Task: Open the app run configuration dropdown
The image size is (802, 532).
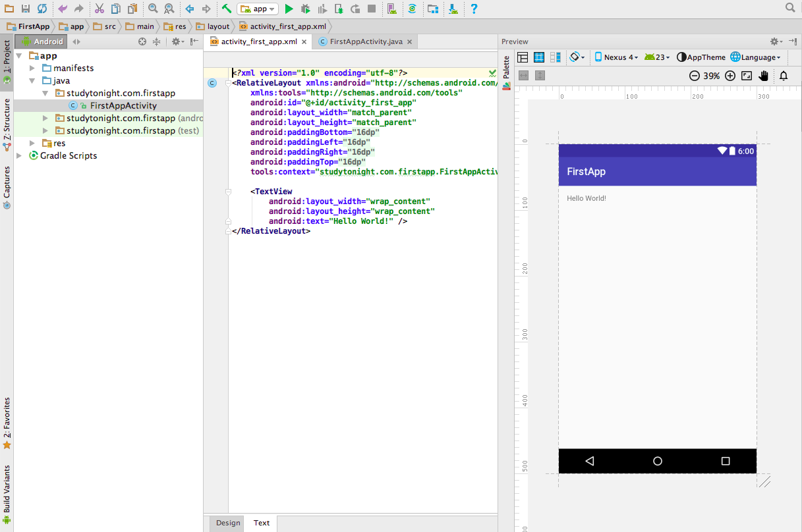Action: pos(258,9)
